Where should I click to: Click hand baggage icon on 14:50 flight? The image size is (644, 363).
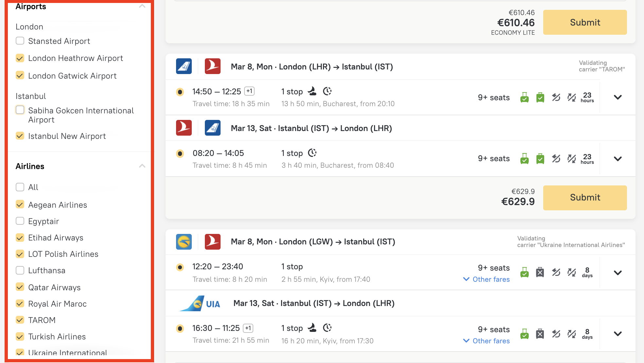[x=525, y=97]
